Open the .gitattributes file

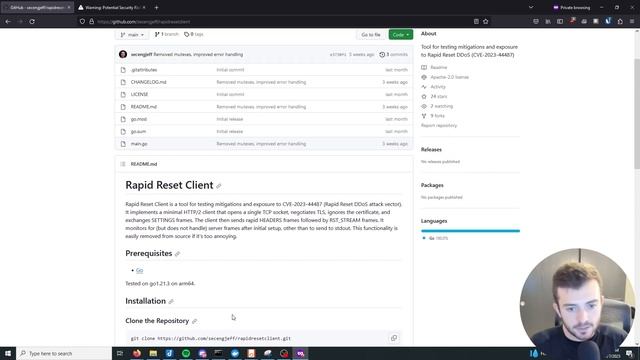click(144, 70)
